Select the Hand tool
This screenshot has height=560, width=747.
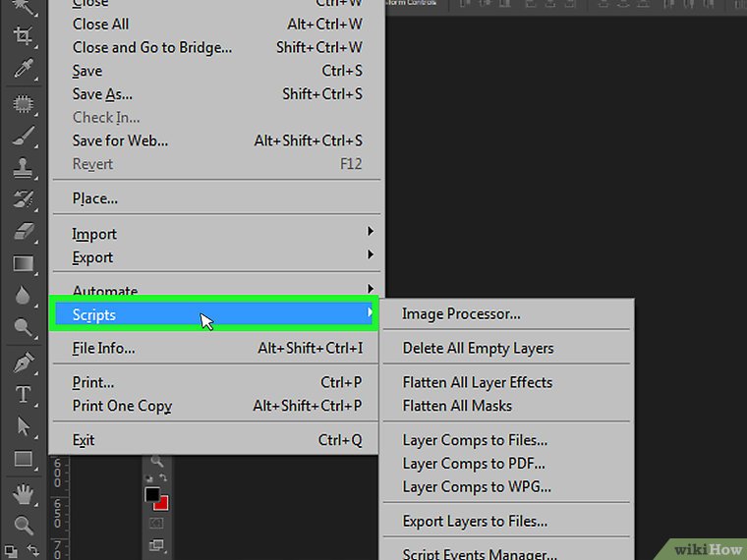point(24,492)
